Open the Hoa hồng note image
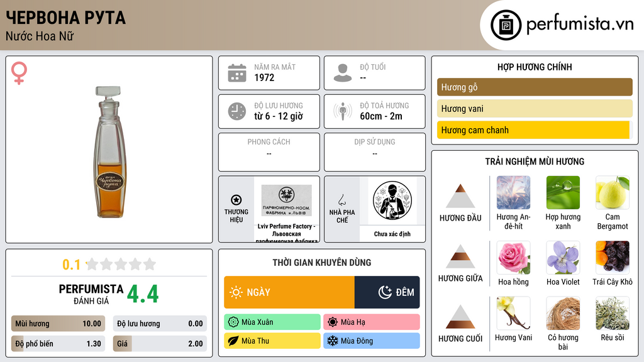The width and height of the screenshot is (644, 362). (x=513, y=258)
